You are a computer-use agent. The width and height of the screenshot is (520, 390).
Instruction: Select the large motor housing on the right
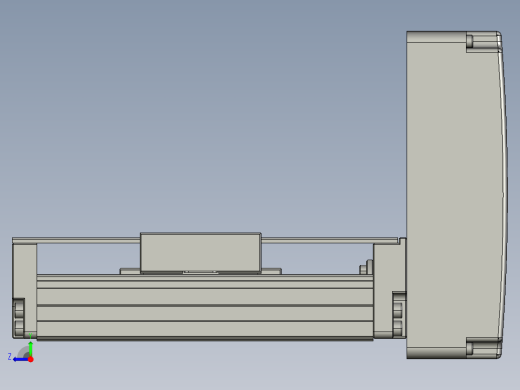click(456, 195)
